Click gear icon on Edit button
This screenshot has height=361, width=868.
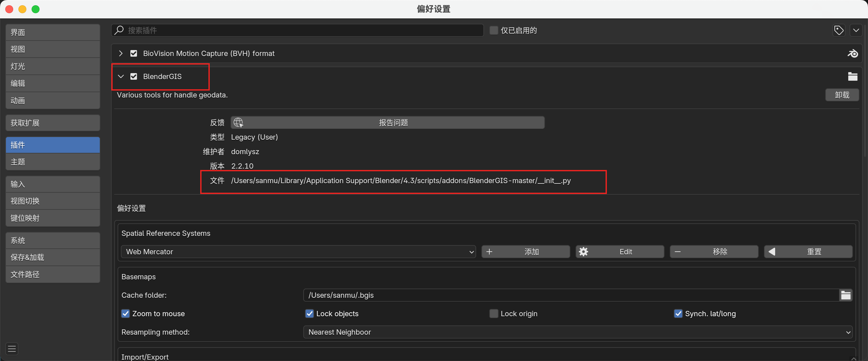tap(583, 252)
